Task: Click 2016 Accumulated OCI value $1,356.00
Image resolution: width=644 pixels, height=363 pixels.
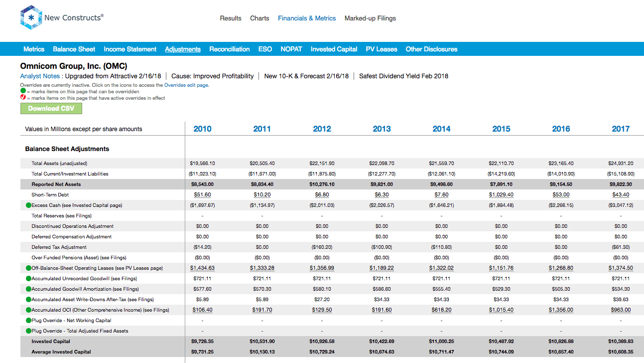Action: pyautogui.click(x=561, y=310)
